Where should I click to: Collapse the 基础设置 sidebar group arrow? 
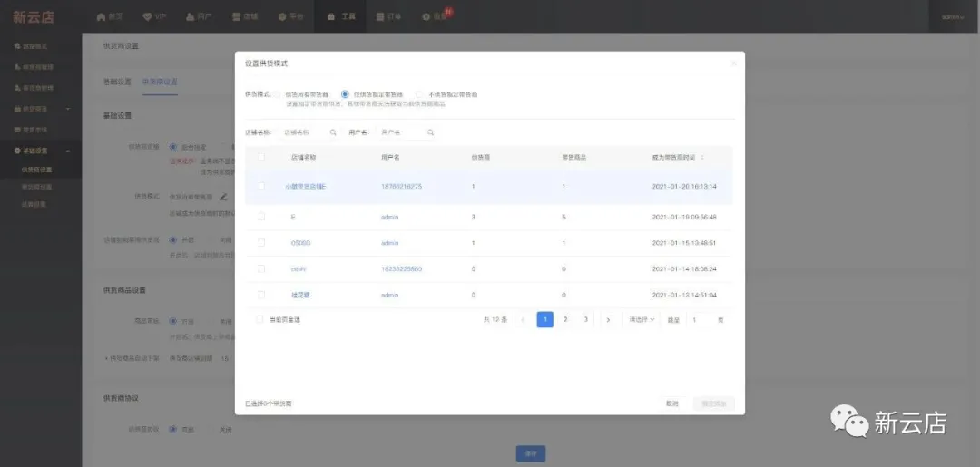[x=68, y=151]
